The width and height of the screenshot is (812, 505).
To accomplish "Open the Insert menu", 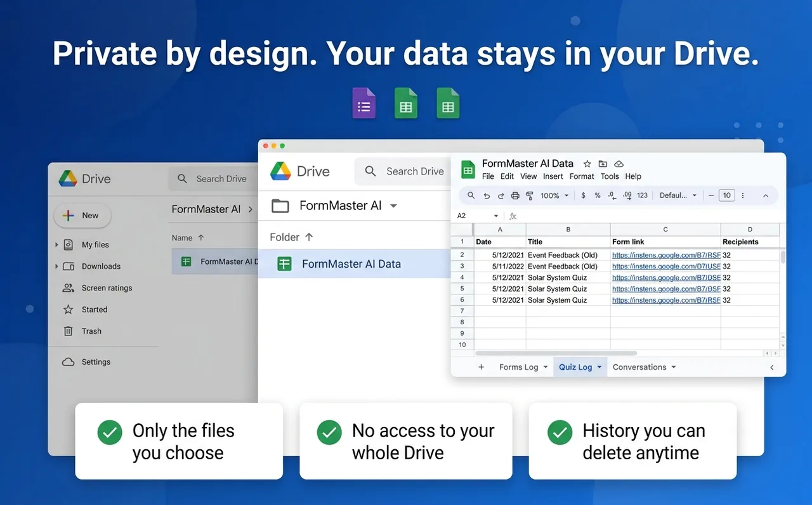I will (553, 176).
